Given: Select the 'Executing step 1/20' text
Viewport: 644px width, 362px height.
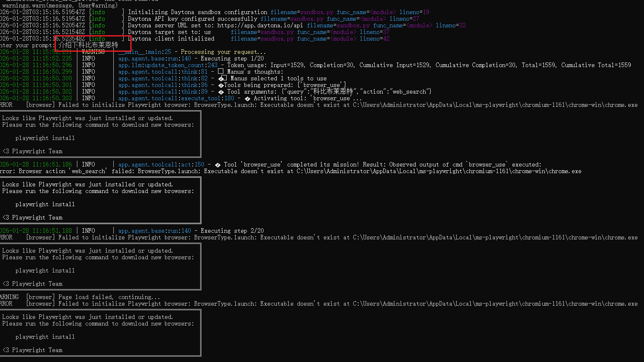Looking at the screenshot, I should (232, 58).
